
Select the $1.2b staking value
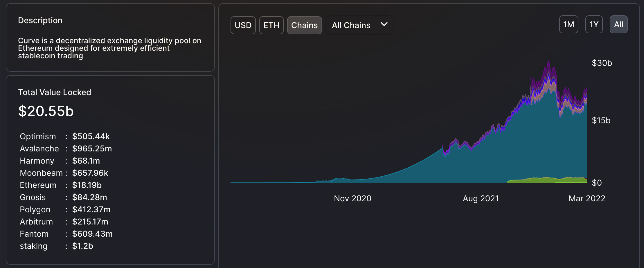pos(82,246)
